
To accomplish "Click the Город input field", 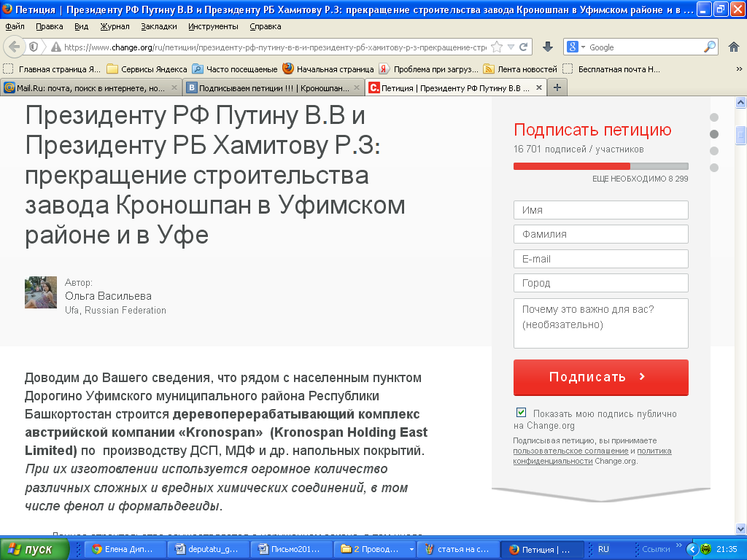I will pyautogui.click(x=601, y=283).
